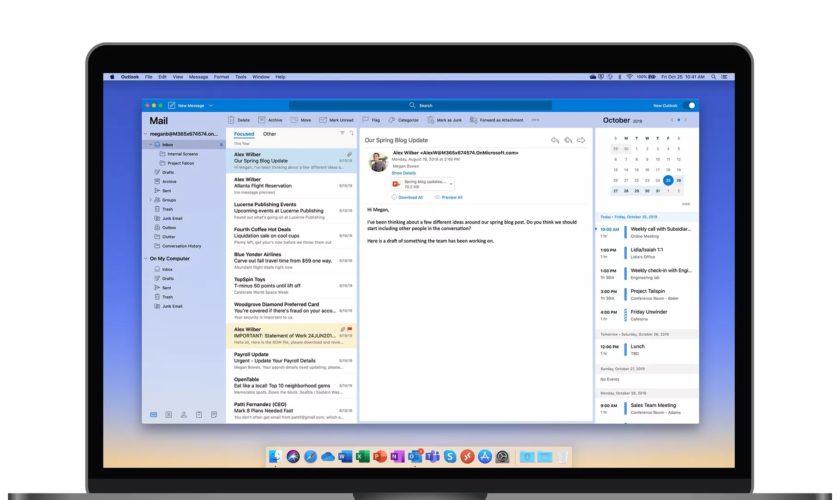Click Alex Wilber's profile photo
Viewport: 840px width, 500px height.
click(x=378, y=162)
